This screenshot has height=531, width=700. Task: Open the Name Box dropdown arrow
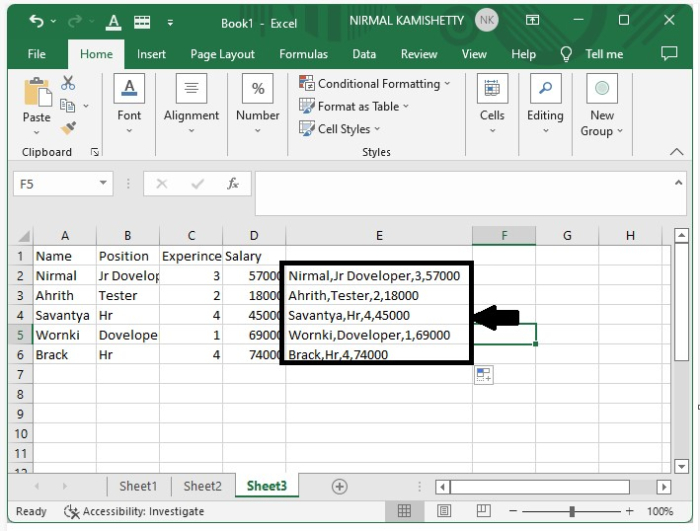104,184
